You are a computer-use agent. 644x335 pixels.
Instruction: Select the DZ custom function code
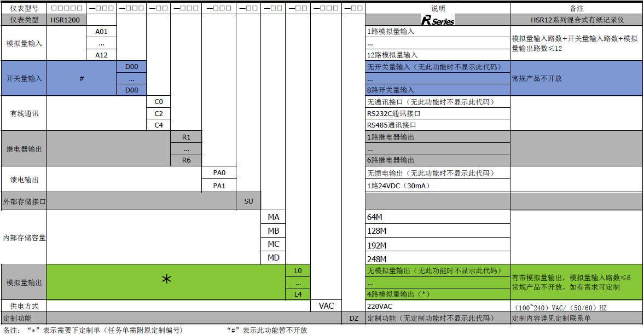[x=353, y=318]
